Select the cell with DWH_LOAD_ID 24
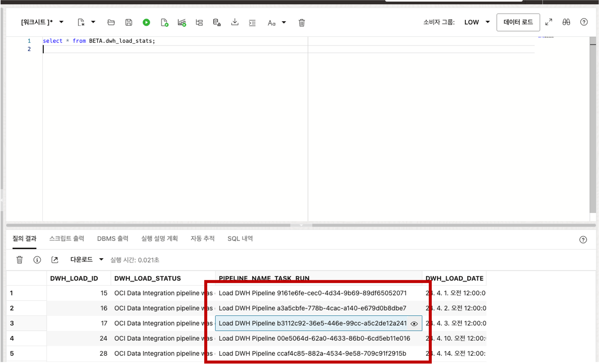599x364 pixels. click(x=79, y=338)
